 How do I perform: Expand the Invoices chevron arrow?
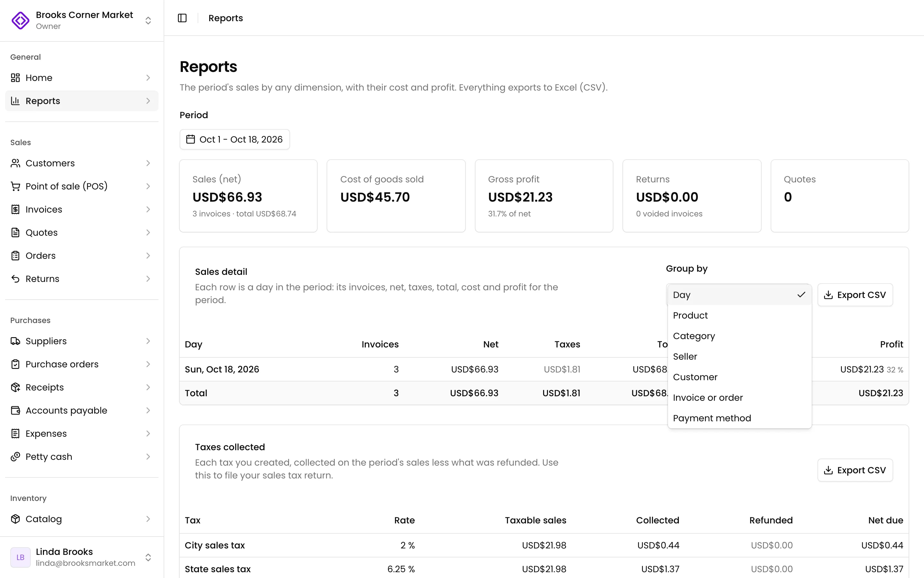click(x=148, y=209)
